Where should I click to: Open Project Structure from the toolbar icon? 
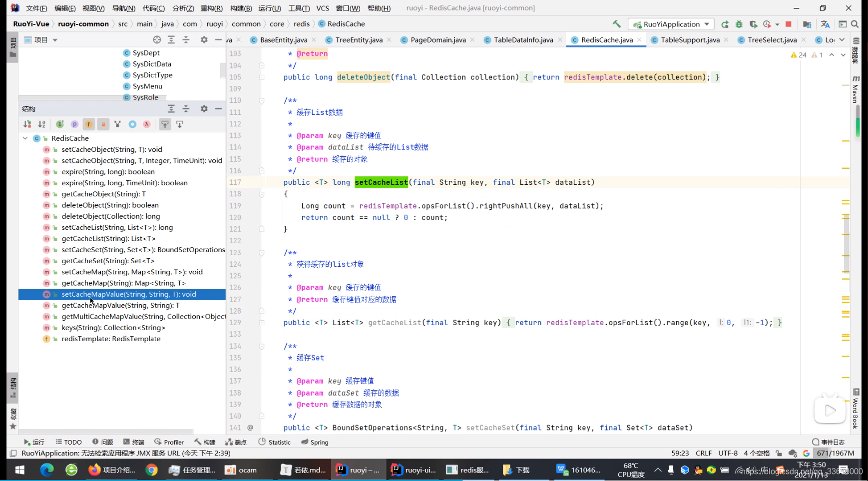tap(807, 24)
